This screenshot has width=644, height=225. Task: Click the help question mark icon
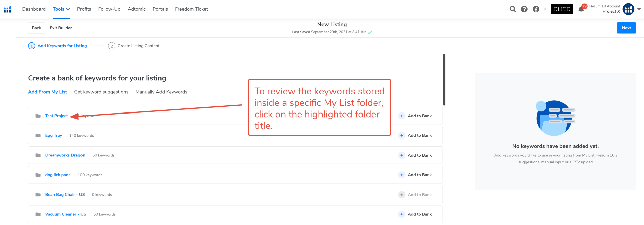[524, 9]
